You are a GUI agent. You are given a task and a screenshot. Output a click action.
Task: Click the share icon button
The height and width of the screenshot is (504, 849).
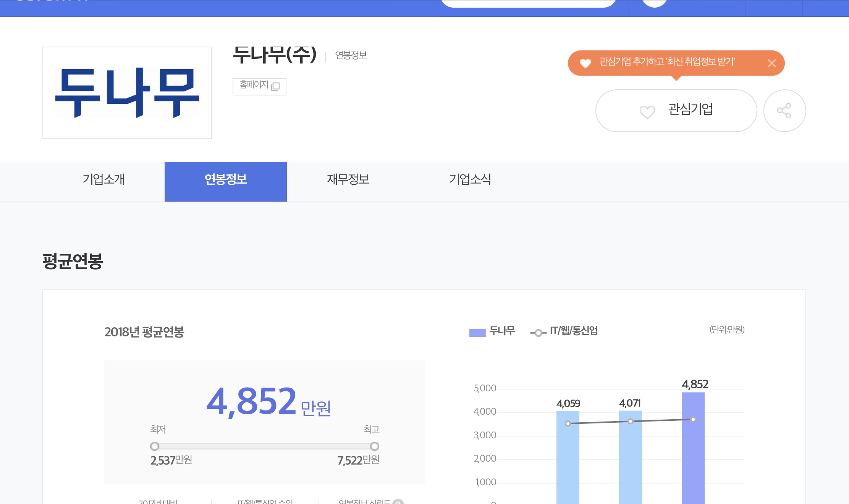(x=784, y=111)
